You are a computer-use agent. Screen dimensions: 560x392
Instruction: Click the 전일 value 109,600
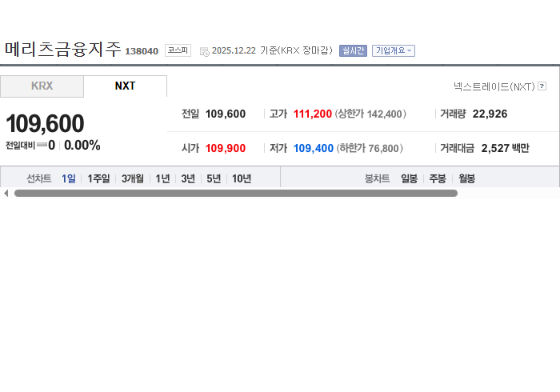pyautogui.click(x=226, y=114)
